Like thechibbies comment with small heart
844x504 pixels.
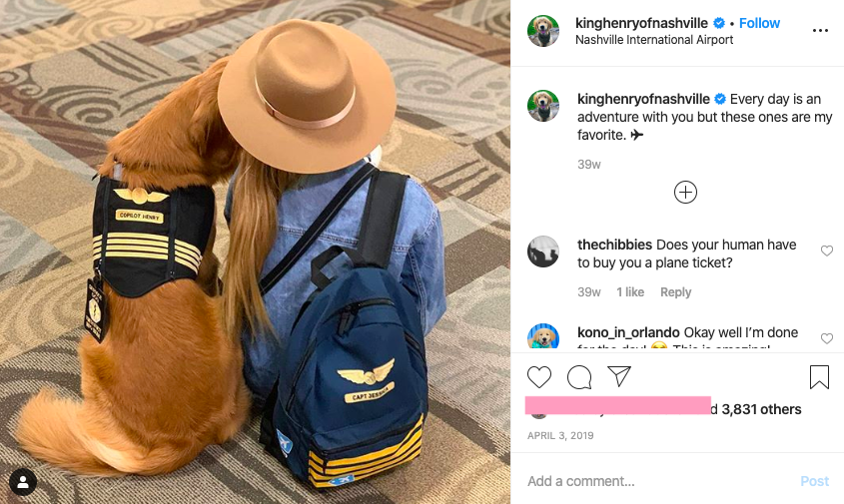[x=826, y=251]
